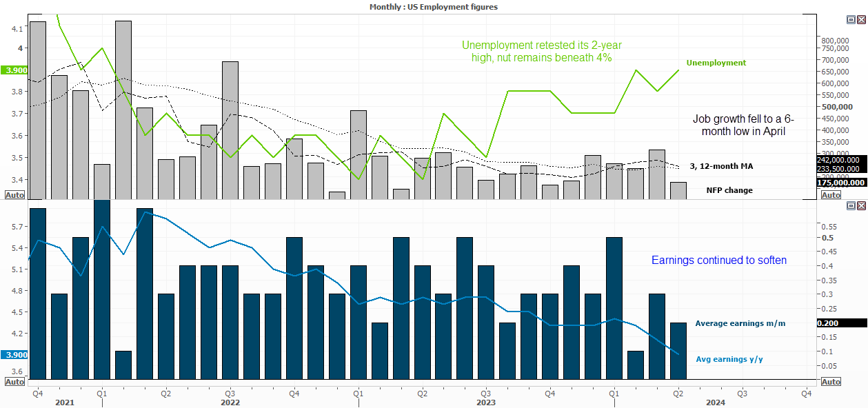Select the green Unemployment series label
868x408 pixels.
pyautogui.click(x=716, y=63)
